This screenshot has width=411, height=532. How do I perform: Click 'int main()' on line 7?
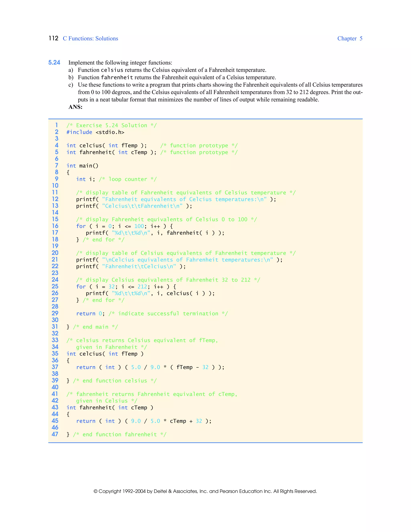tap(82, 166)
